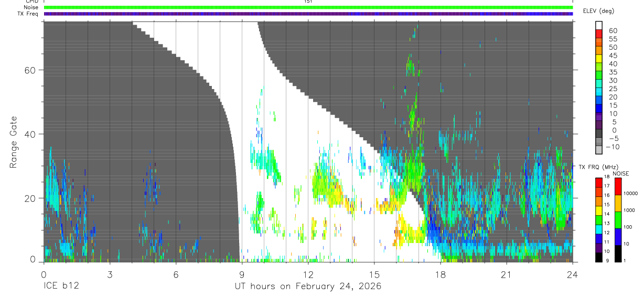Click x-axis tick label '21'
Image resolution: width=644 pixels, height=297 pixels.
click(506, 275)
